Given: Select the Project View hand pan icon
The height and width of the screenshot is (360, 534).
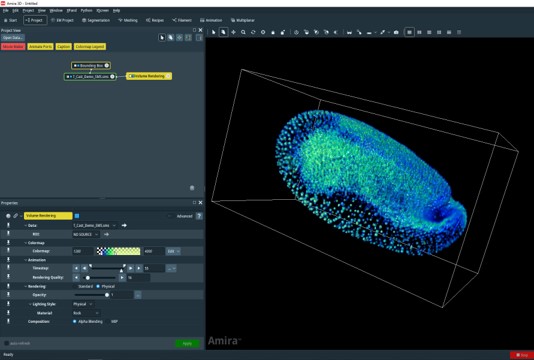Looking at the screenshot, I should tap(171, 37).
